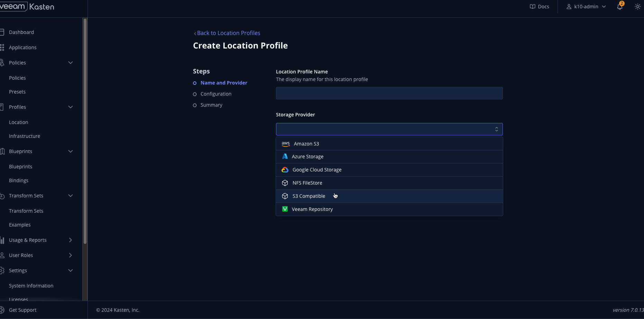Open Applications in sidebar
644x319 pixels.
click(23, 47)
